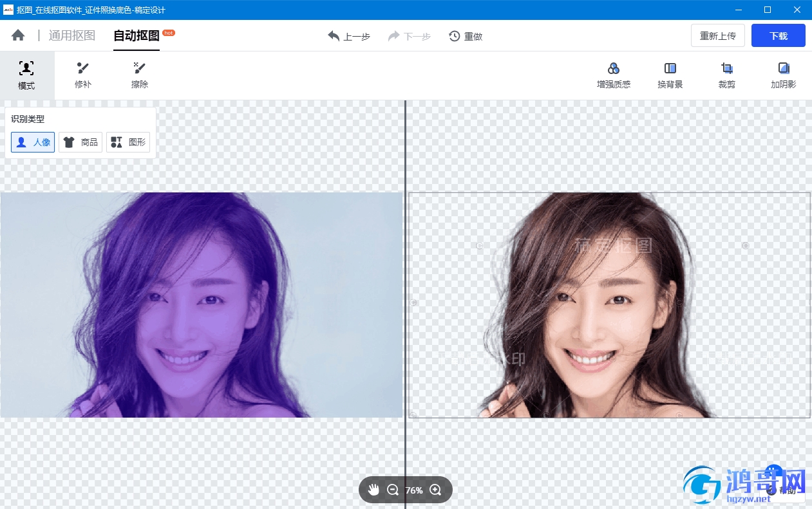Close the application window

coord(797,10)
